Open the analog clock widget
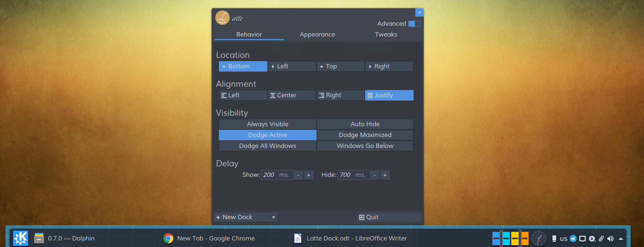Viewport: 644px width, 247px height. (x=539, y=239)
